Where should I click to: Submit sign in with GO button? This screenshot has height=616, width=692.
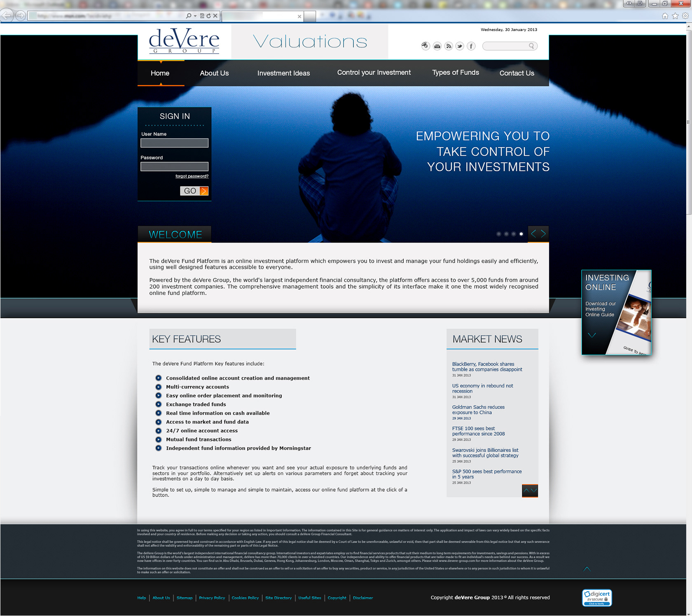(x=194, y=191)
